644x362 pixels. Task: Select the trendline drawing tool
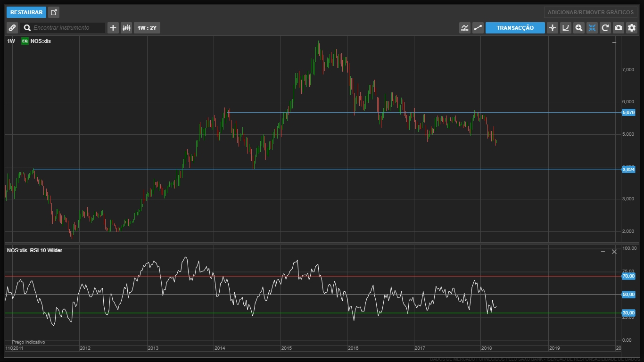click(x=478, y=28)
